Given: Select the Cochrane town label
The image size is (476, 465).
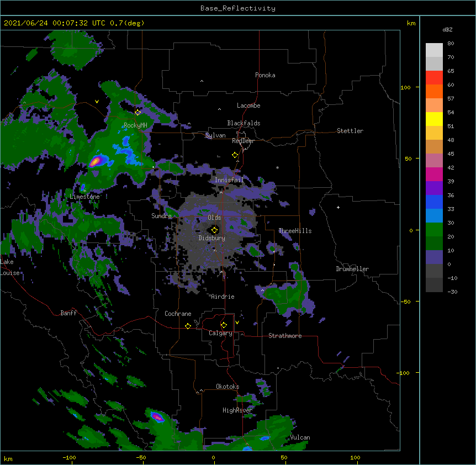Looking at the screenshot, I should coord(178,314).
